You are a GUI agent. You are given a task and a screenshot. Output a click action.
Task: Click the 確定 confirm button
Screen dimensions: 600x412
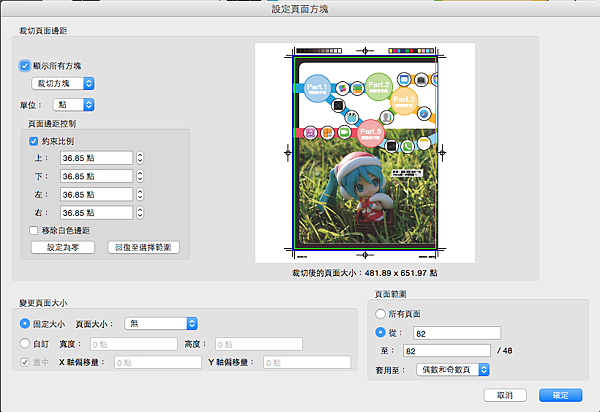coord(561,395)
